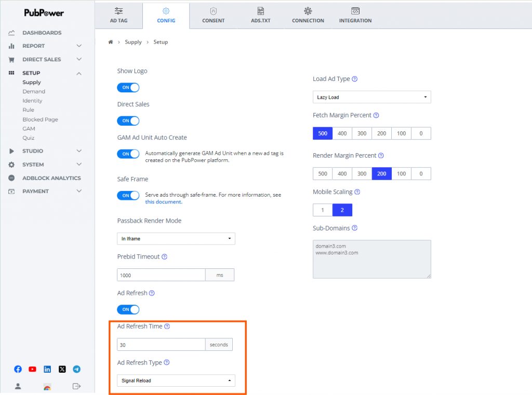Open the 'this document' link
The width and height of the screenshot is (532, 395).
point(164,202)
